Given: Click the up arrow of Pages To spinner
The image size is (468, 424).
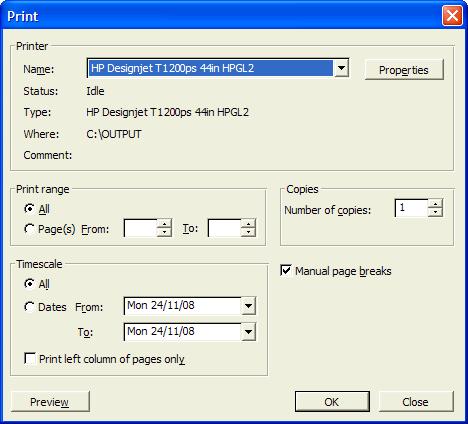Looking at the screenshot, I should pyautogui.click(x=248, y=224).
